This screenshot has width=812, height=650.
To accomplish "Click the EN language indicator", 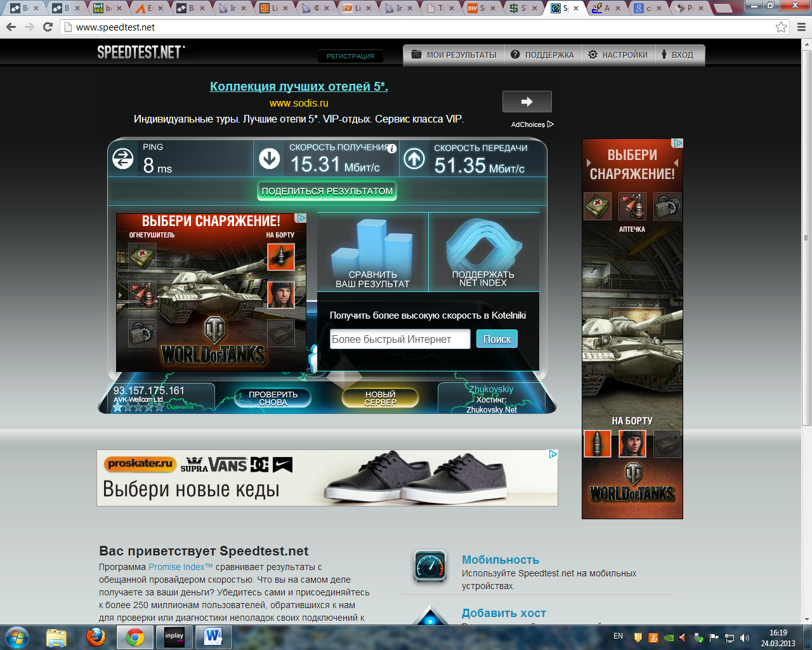I will (618, 636).
